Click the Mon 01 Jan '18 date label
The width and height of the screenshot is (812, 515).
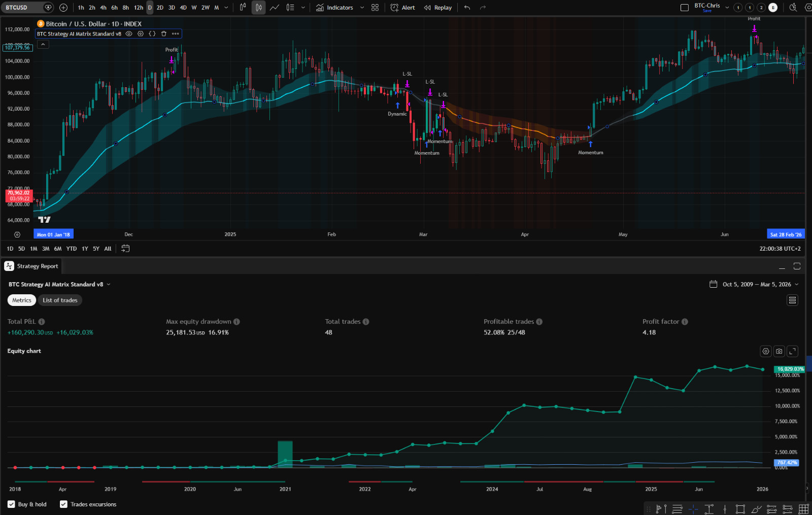(x=53, y=234)
